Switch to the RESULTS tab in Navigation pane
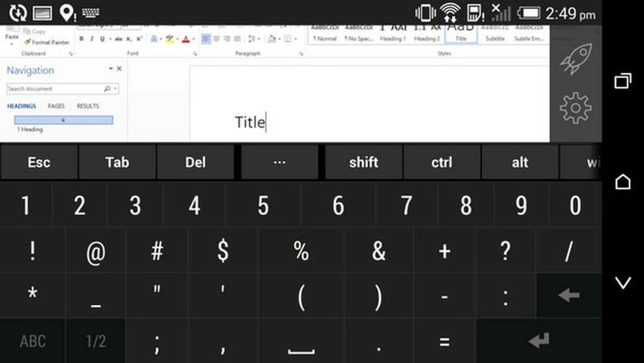The width and height of the screenshot is (644, 363). pyautogui.click(x=88, y=106)
